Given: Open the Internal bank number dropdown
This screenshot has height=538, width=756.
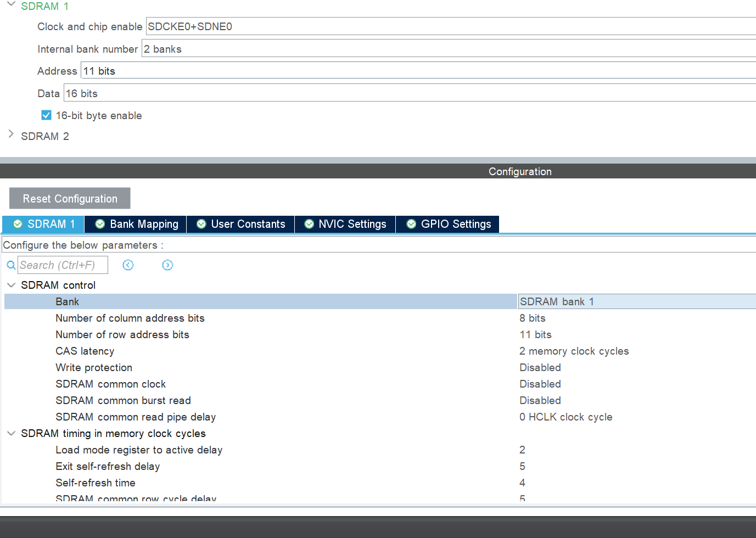Looking at the screenshot, I should (x=384, y=48).
